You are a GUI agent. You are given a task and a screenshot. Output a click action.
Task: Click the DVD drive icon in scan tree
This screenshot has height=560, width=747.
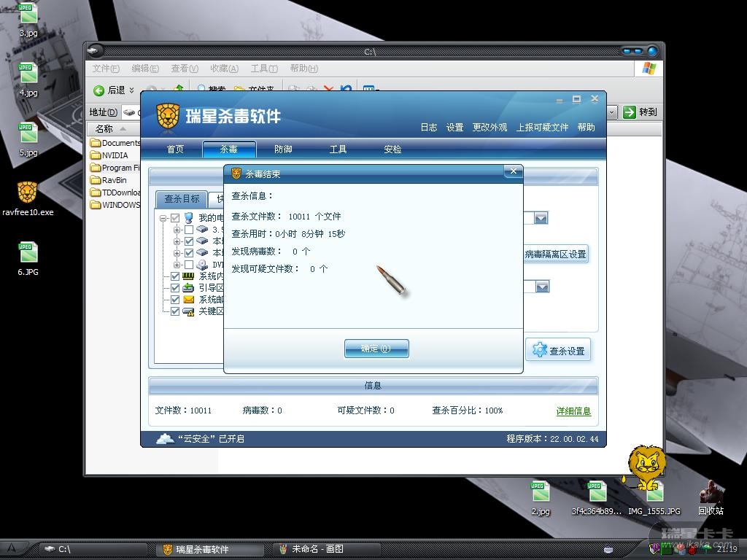tap(202, 265)
